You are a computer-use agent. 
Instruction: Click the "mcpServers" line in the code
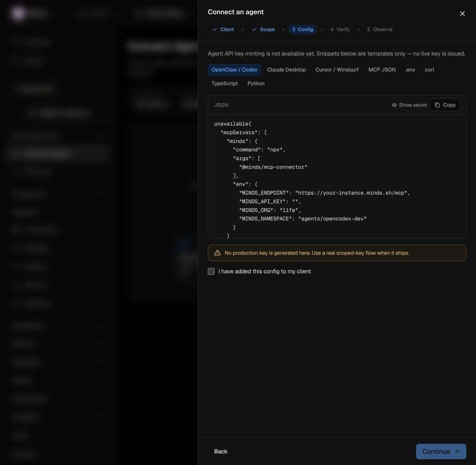pos(244,133)
